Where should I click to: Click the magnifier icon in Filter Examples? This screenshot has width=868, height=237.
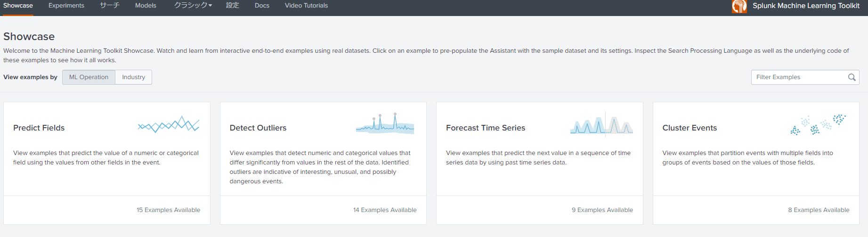852,77
